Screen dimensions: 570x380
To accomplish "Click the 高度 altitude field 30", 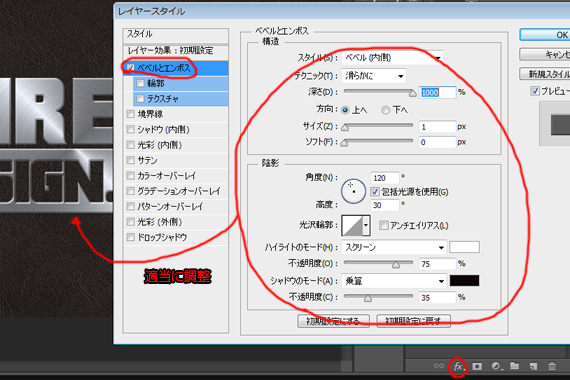I will pos(385,205).
